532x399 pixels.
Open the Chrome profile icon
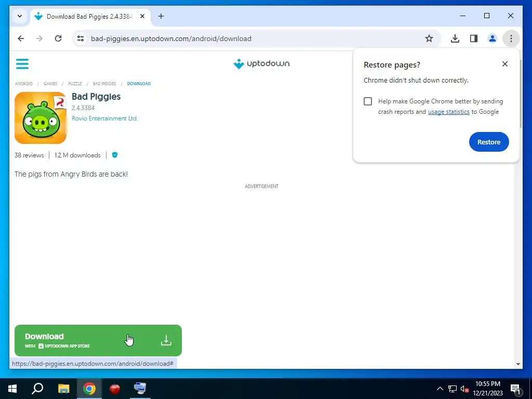click(493, 38)
